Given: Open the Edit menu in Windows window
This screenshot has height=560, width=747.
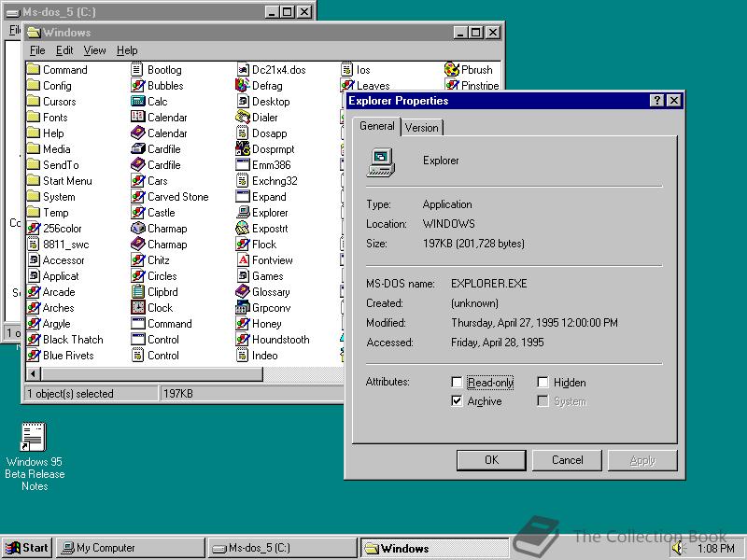Looking at the screenshot, I should (64, 50).
